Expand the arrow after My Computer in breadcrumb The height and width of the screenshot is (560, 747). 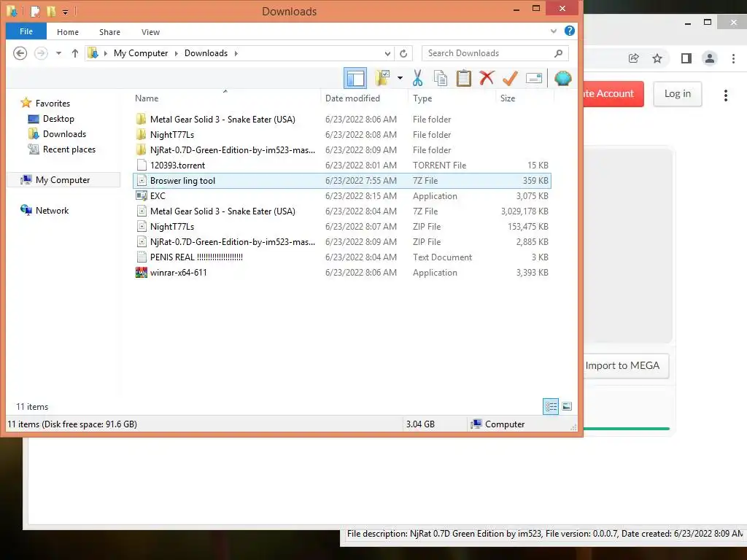tap(177, 53)
